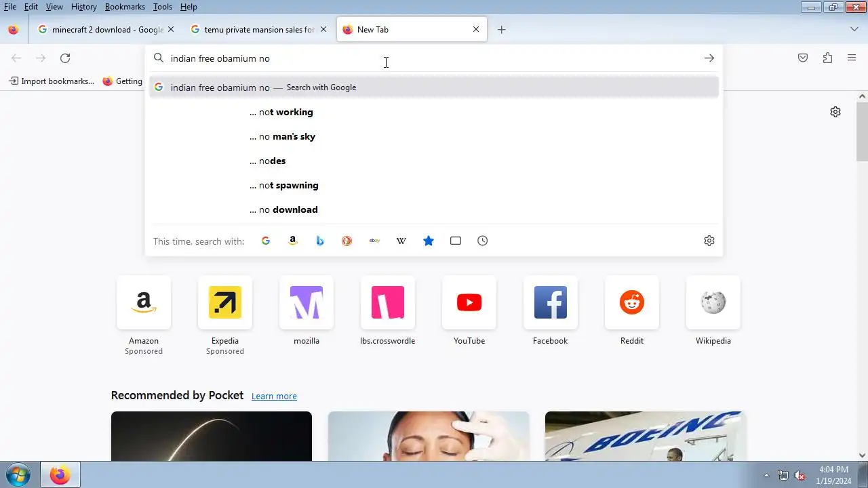Search this time with Bing icon

click(x=320, y=241)
